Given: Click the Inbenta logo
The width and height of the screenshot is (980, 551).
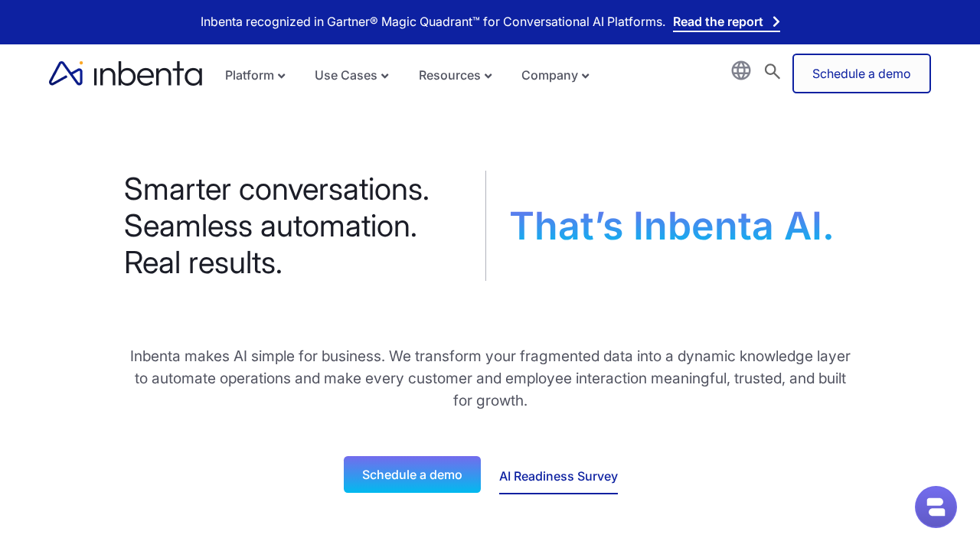Looking at the screenshot, I should point(126,73).
